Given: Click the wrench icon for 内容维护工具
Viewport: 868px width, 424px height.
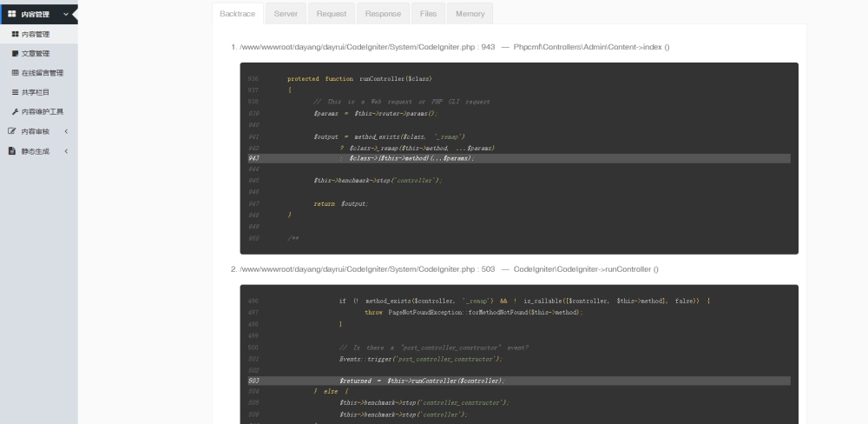Looking at the screenshot, I should (15, 111).
